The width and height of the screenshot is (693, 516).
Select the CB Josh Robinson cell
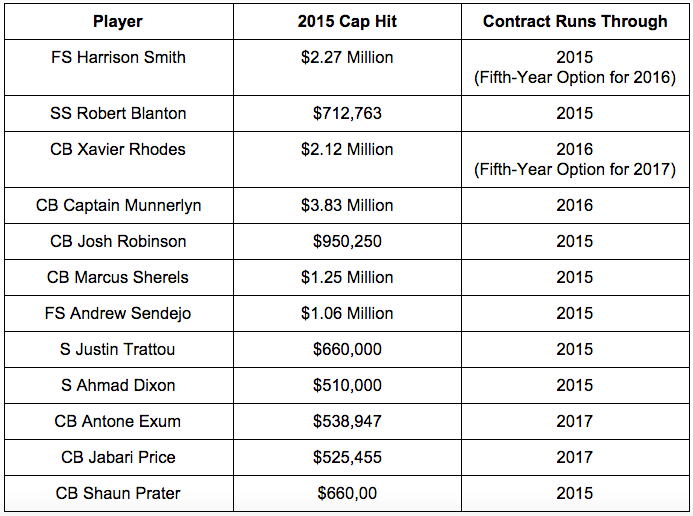coord(118,241)
